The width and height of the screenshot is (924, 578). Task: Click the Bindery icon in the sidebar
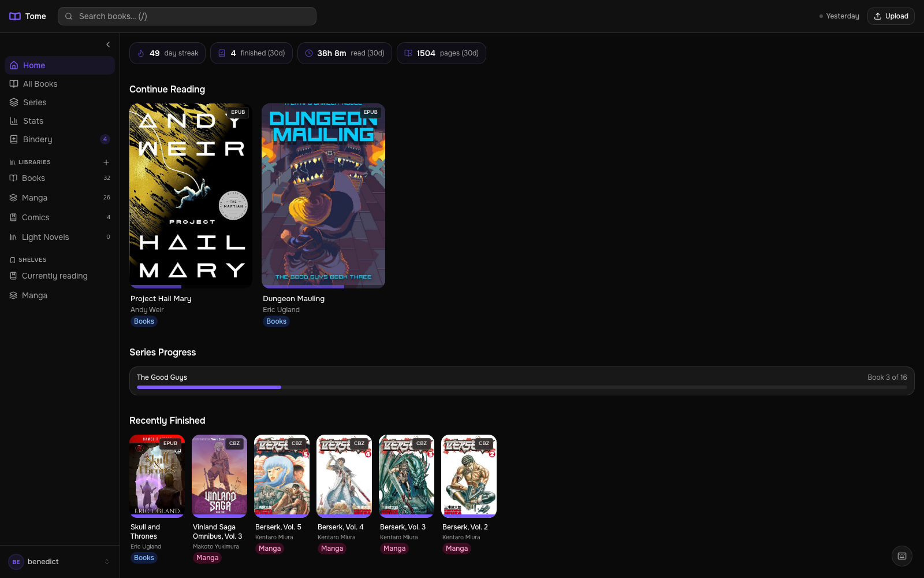[14, 139]
